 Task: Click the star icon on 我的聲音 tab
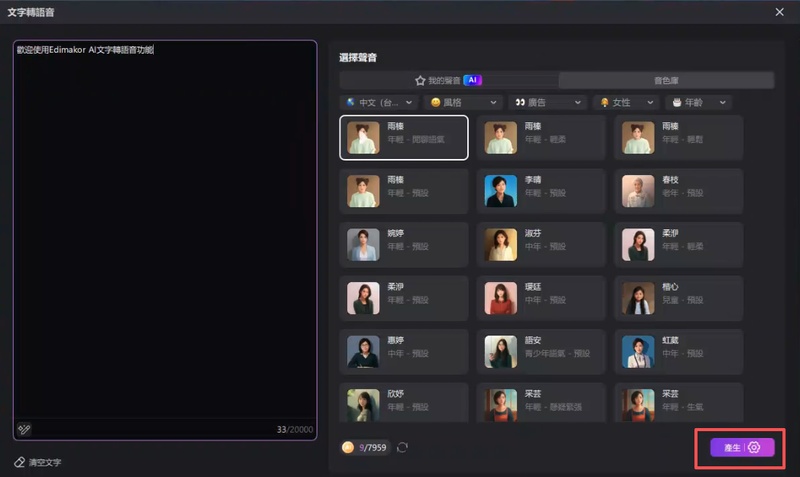420,81
